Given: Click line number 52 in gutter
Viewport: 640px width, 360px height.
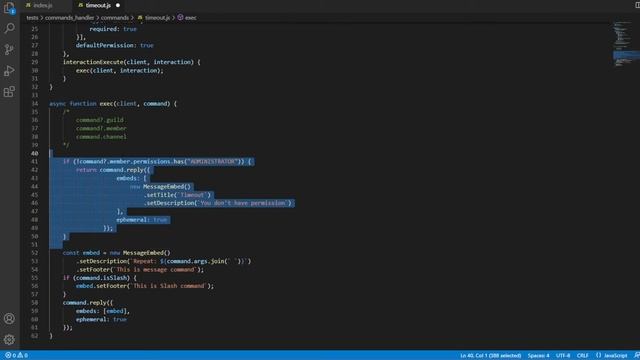Looking at the screenshot, I should click(34, 253).
